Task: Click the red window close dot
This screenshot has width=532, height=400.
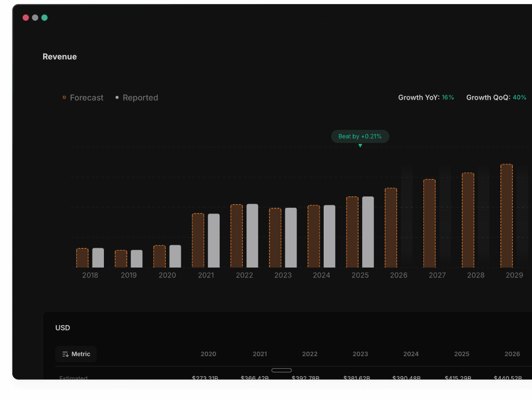Action: [x=26, y=18]
